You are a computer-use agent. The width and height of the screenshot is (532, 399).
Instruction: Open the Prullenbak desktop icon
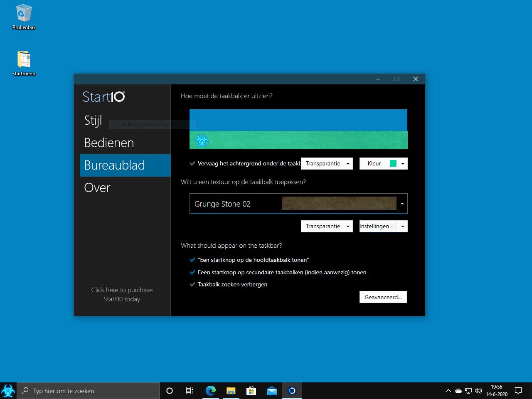[x=24, y=17]
